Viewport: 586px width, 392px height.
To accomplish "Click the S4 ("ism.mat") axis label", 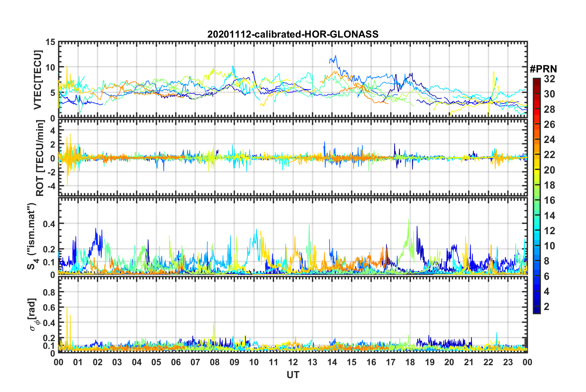I will coord(33,236).
